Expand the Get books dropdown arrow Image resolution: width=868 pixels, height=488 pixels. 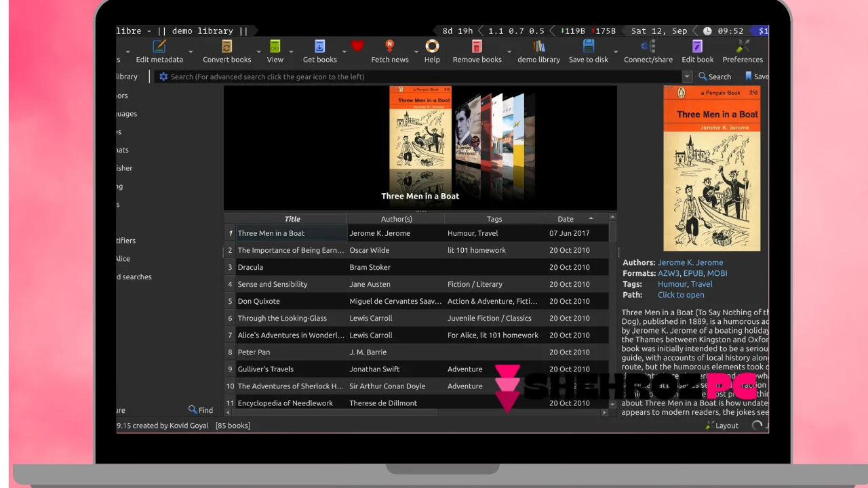click(344, 52)
